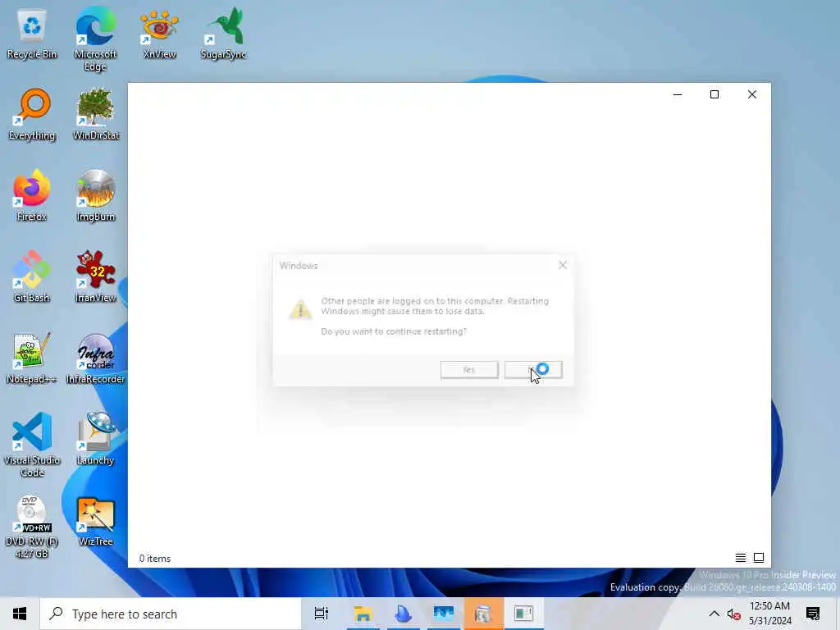This screenshot has width=840, height=630.
Task: Open the clock showing 12:50 AM
Action: tap(769, 614)
